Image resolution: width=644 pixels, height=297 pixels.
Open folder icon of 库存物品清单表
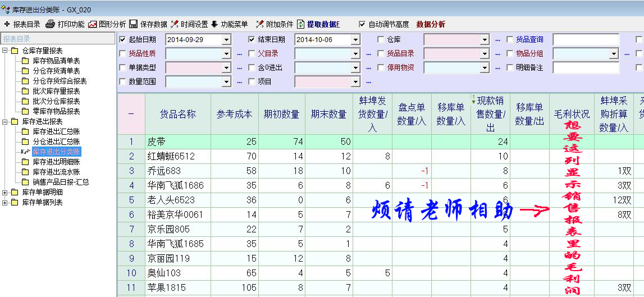coord(25,61)
